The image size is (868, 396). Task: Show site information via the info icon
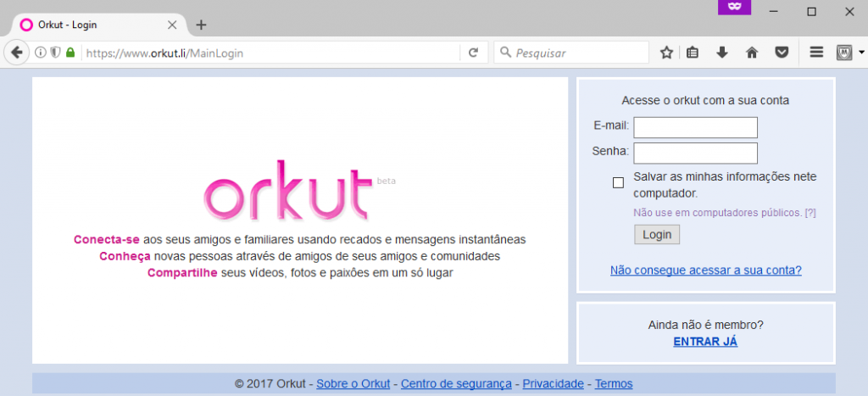(x=40, y=53)
